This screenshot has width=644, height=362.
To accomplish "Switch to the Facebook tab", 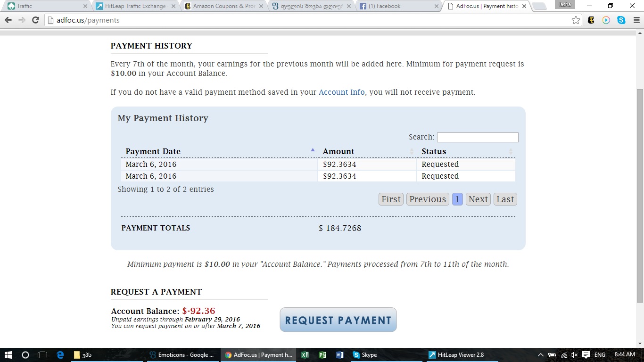I will click(x=400, y=6).
